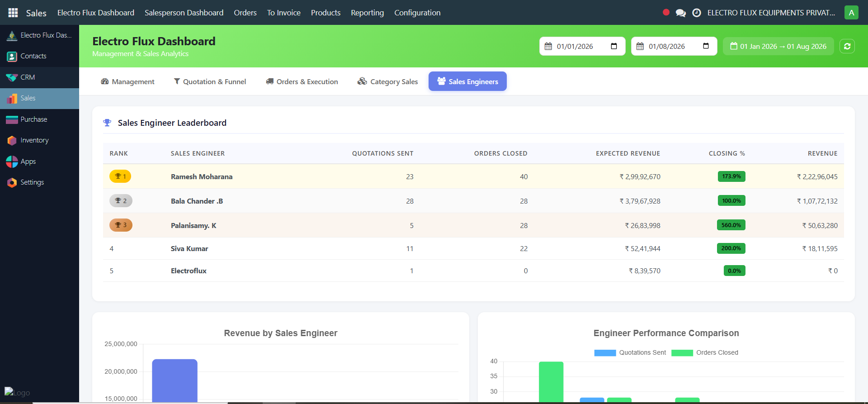Screen dimensions: 868x404
Task: Open the Contacts app icon
Action: (x=12, y=57)
